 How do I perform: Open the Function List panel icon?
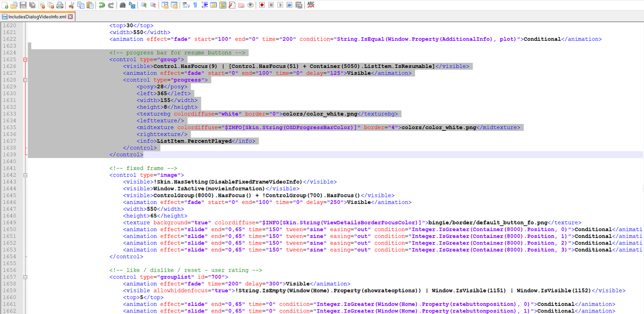pos(231,5)
